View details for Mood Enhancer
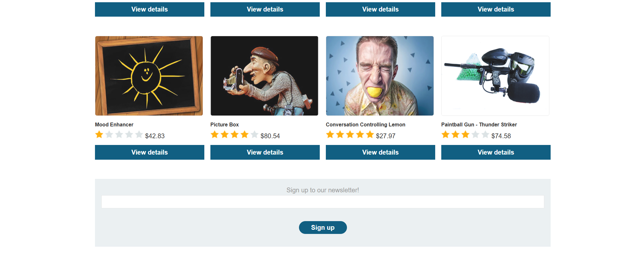Viewport: 644px width, 256px height. 150,152
